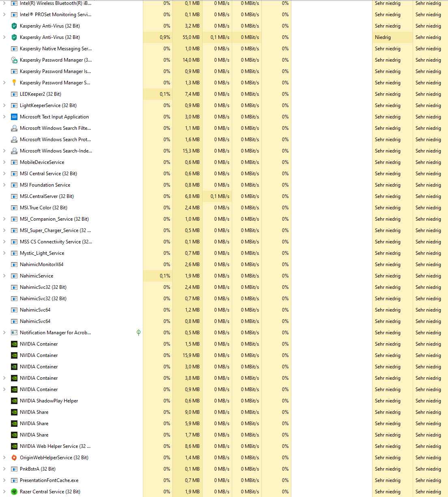The height and width of the screenshot is (497, 448).
Task: Click the shield icon of Kaspersky Anti-Virus using 3,2 MB
Action: [x=14, y=26]
